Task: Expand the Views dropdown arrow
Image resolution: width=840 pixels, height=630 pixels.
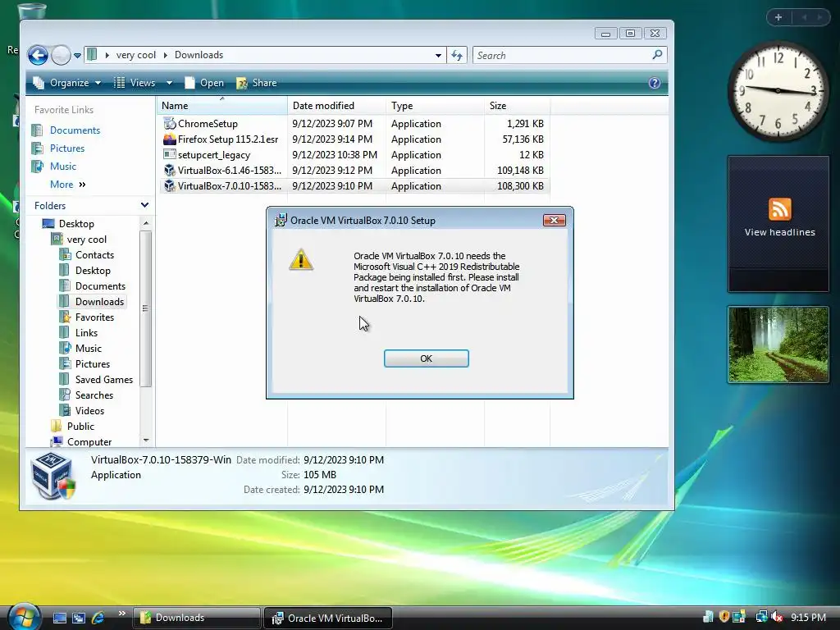Action: (x=169, y=83)
